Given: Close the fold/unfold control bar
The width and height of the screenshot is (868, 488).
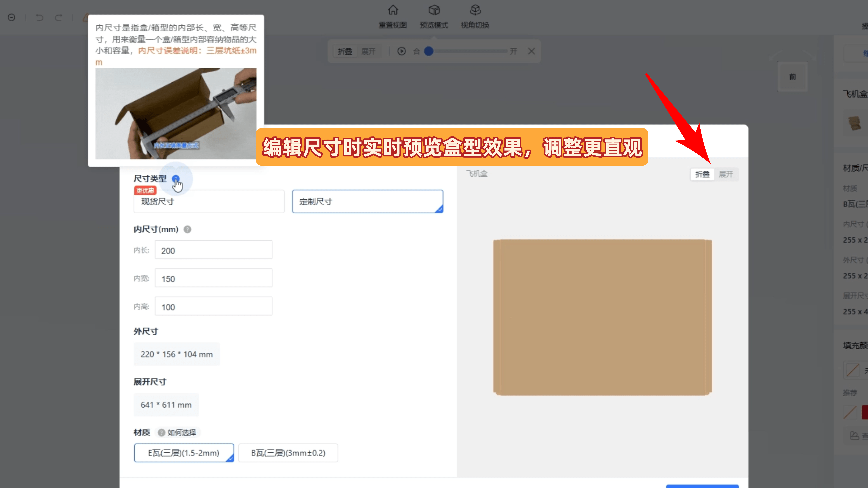Looking at the screenshot, I should (531, 51).
